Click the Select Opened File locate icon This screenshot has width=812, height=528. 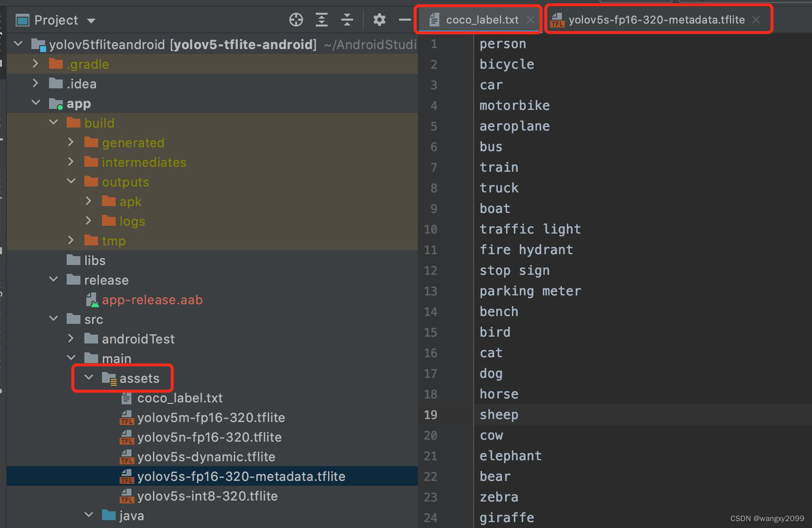(296, 20)
